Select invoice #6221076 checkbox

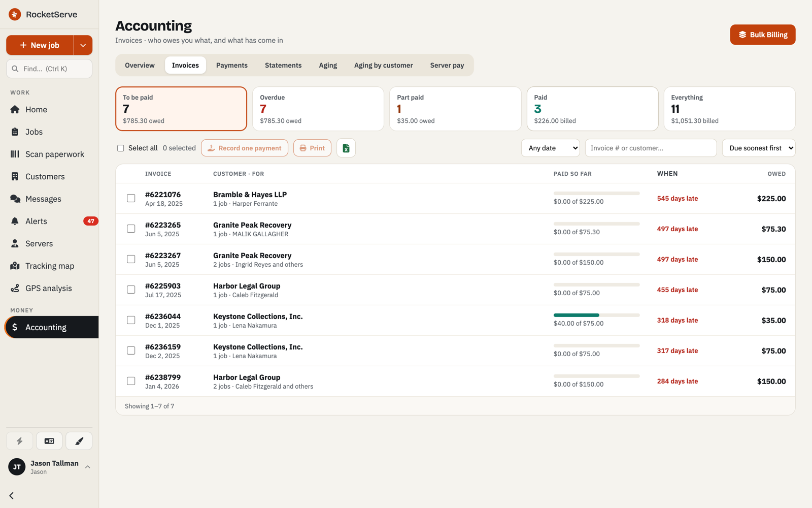tap(131, 198)
